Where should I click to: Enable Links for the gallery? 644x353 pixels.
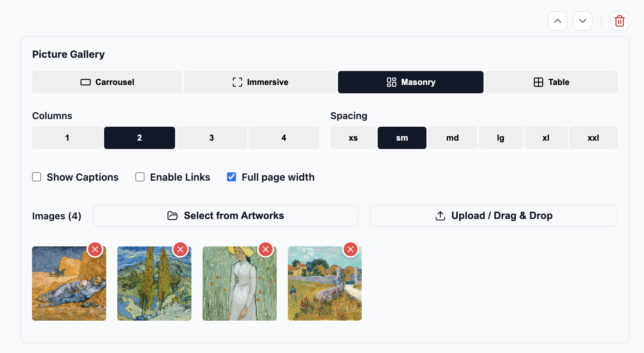140,177
